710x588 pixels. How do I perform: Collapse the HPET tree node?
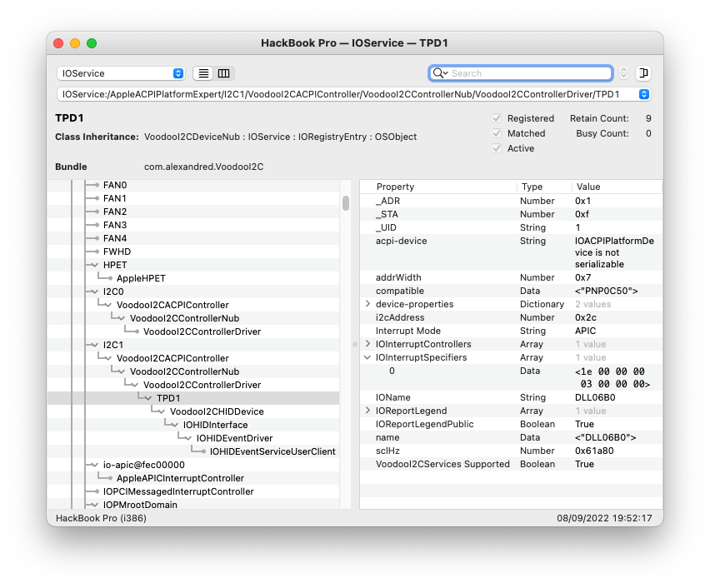[94, 265]
